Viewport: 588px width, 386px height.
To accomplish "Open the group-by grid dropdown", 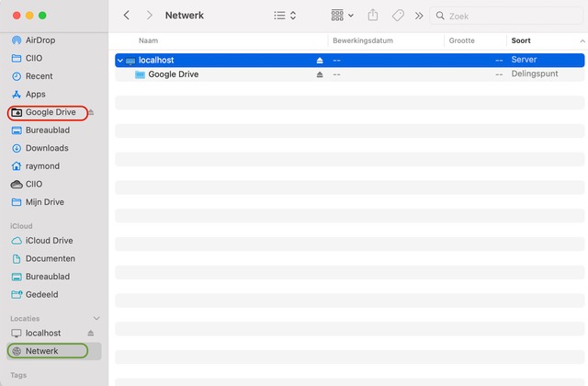I will tap(343, 16).
